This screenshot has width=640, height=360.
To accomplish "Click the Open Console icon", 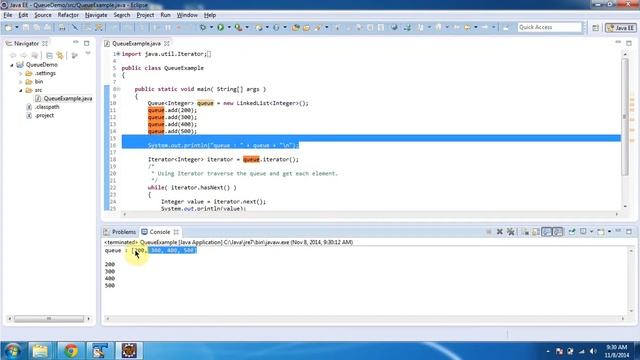I will tap(601, 232).
